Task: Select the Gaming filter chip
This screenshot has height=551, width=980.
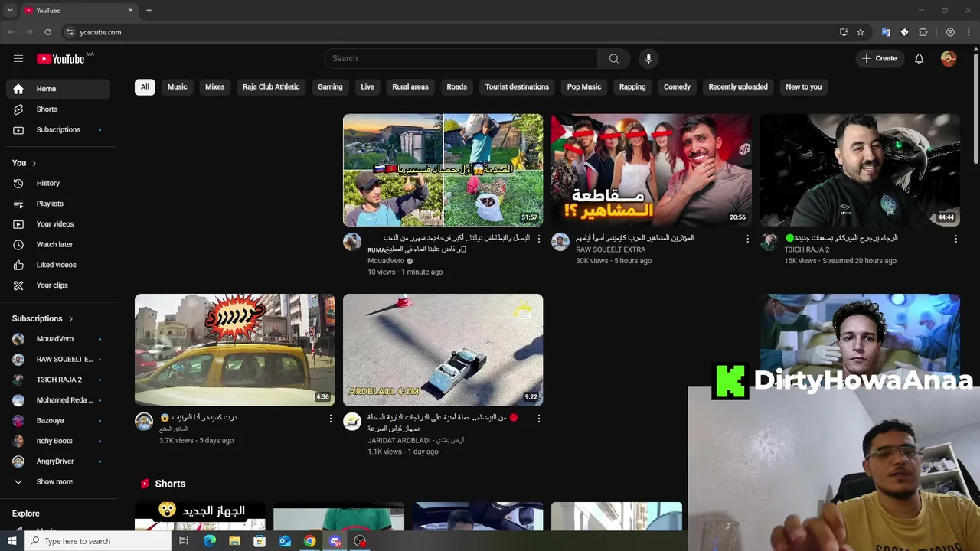Action: [x=330, y=87]
